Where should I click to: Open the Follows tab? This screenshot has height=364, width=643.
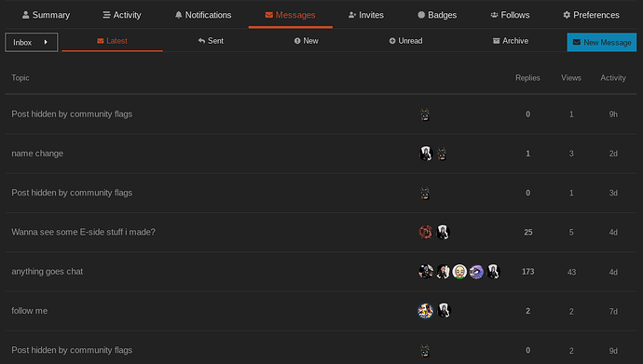[510, 15]
